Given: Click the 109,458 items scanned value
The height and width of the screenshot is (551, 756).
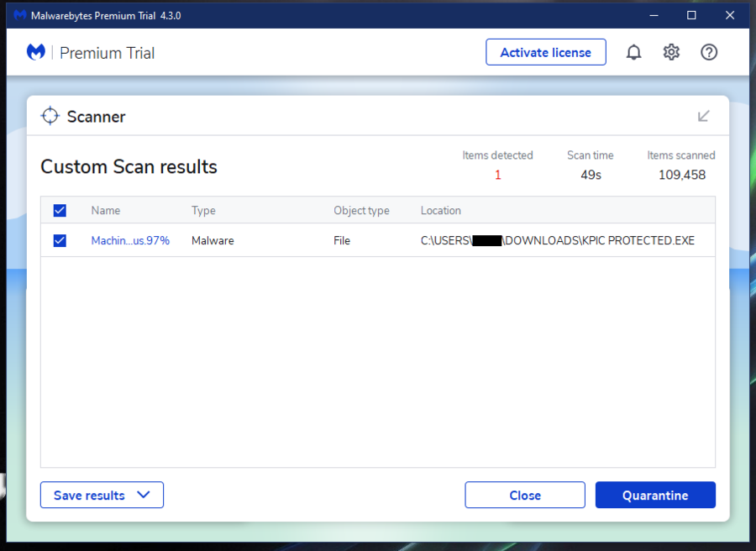Looking at the screenshot, I should (682, 175).
